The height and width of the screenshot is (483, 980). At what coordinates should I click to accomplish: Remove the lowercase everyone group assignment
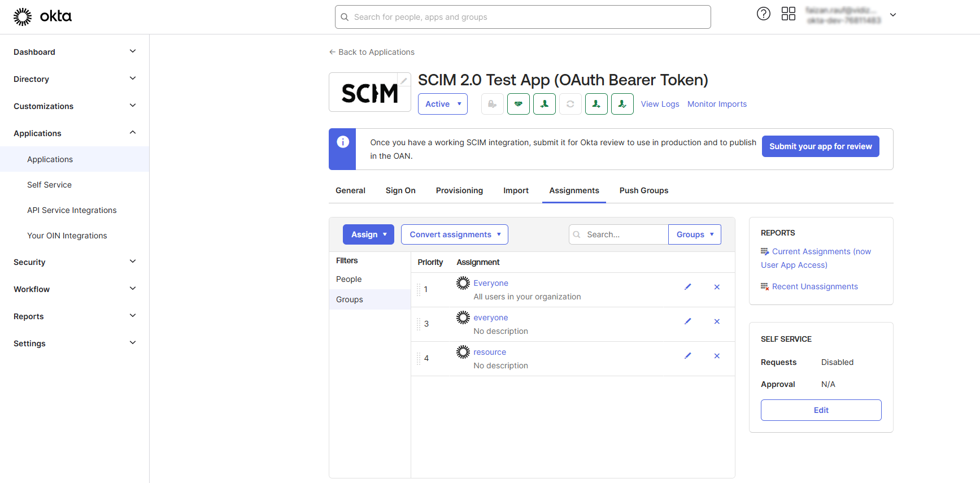tap(717, 321)
